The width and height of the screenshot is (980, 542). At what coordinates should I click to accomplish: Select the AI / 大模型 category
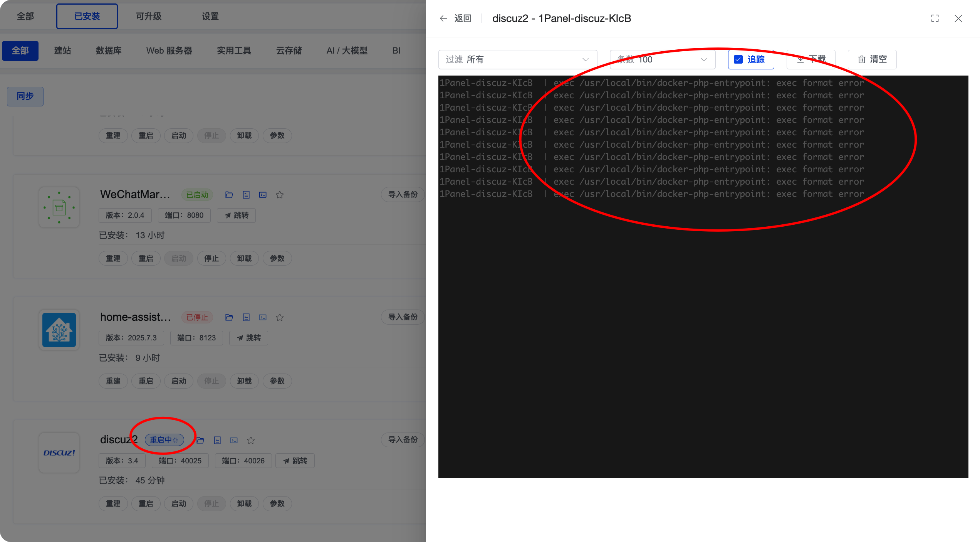coord(347,50)
